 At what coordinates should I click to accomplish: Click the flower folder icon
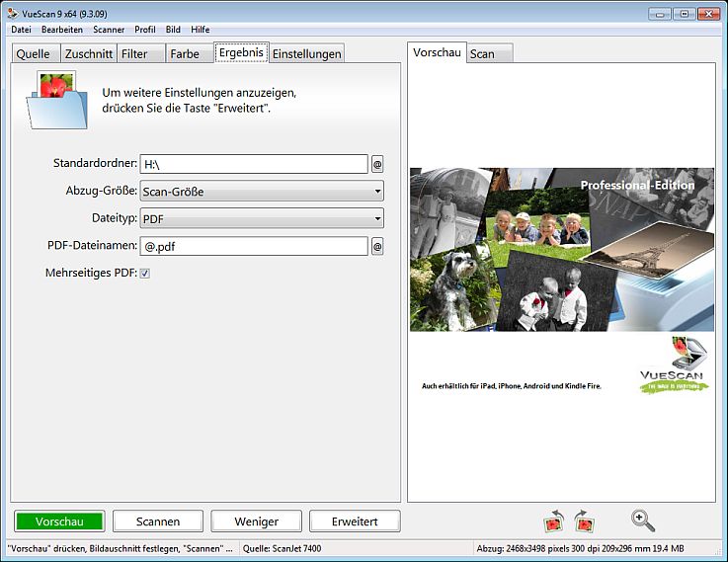pos(57,100)
